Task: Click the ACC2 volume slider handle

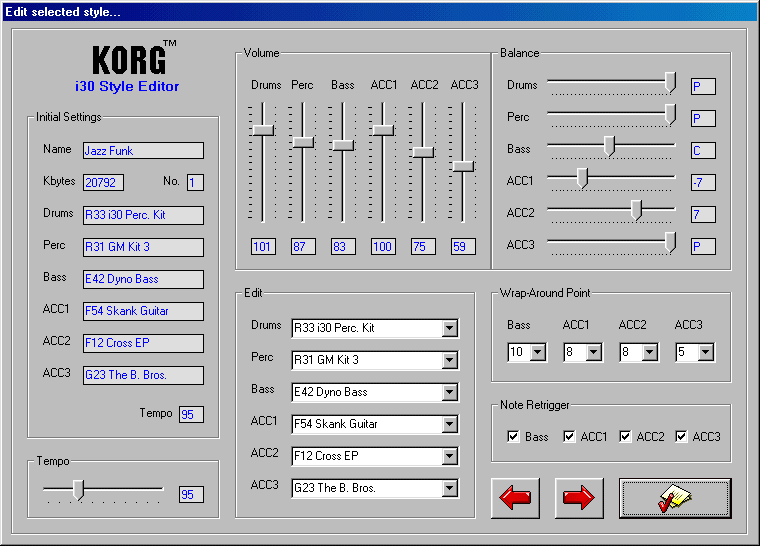Action: tap(423, 152)
